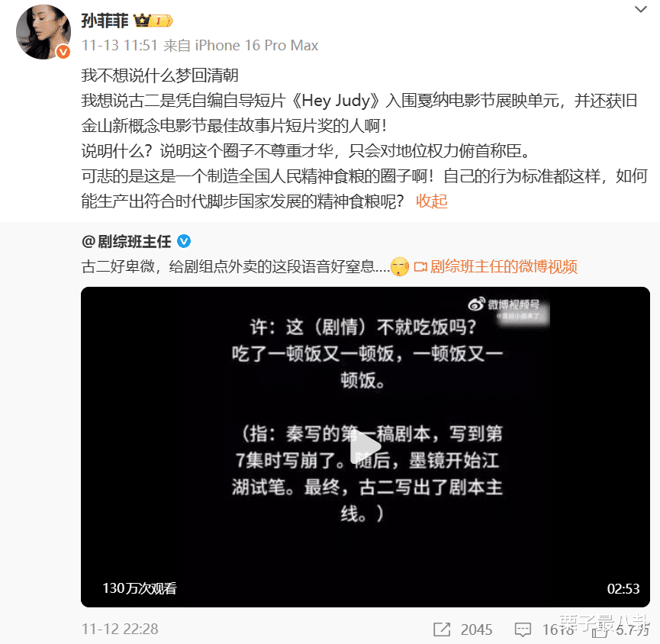
Task: Click the 11-13 11:51 post timestamp
Action: [120, 45]
